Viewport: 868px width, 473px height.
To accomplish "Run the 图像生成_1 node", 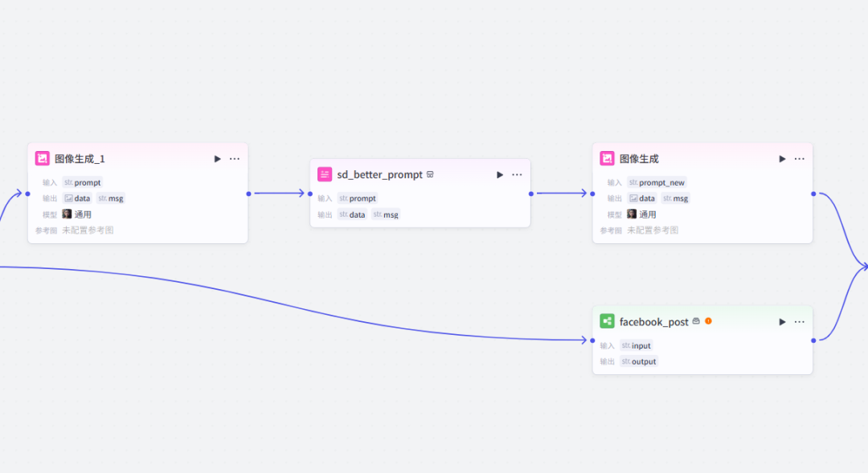I will coord(217,159).
